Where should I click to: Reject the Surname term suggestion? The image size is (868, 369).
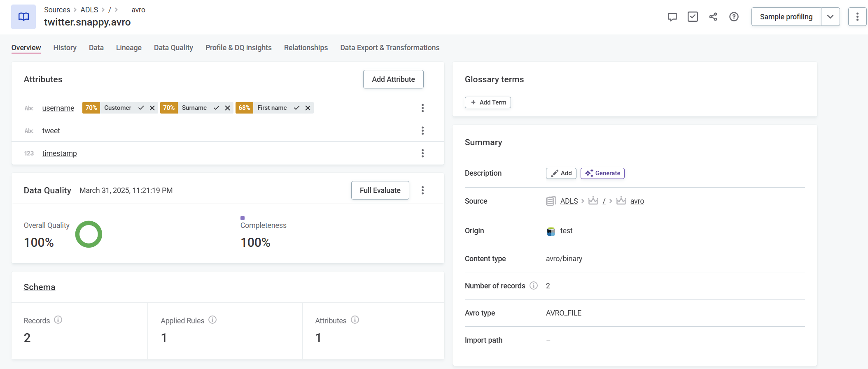(227, 108)
